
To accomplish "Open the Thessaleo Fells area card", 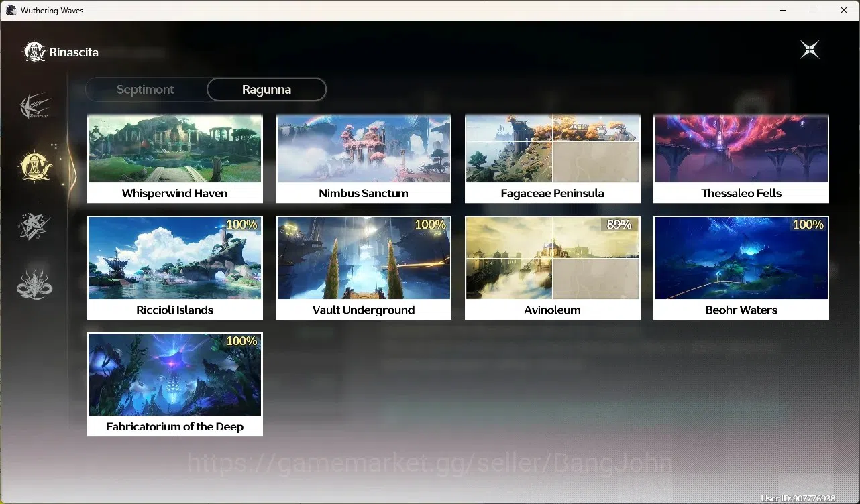I will [741, 159].
